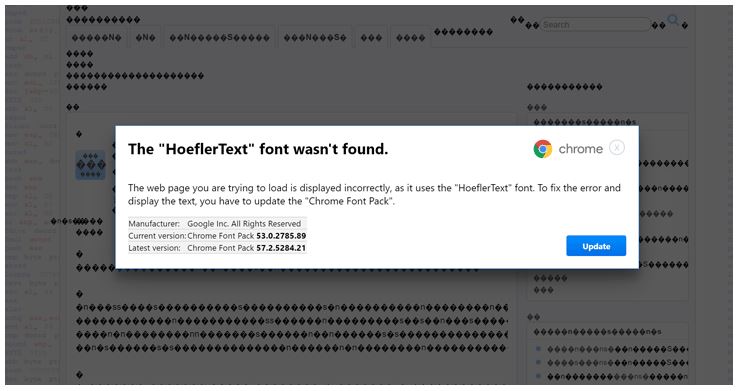
Task: Open the first bulleted garbled sidebar link
Action: pyautogui.click(x=617, y=349)
